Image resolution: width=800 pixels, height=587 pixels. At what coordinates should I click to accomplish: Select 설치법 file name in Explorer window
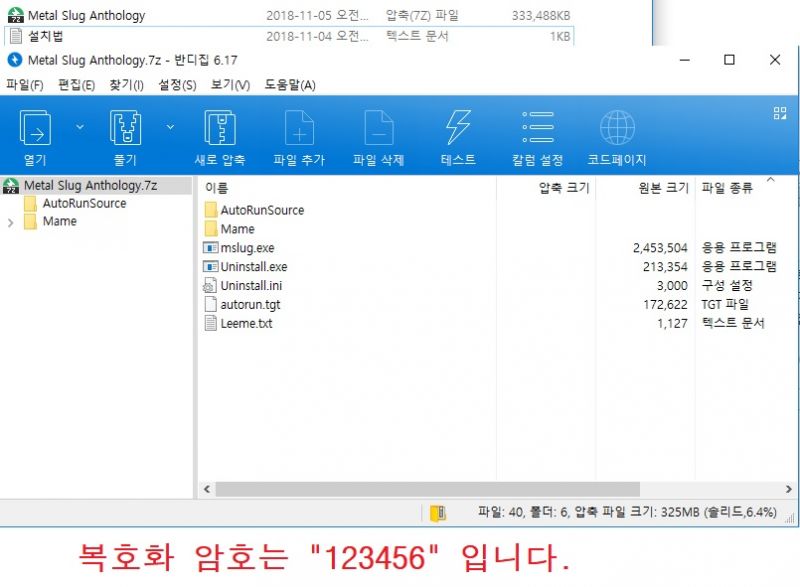point(45,36)
